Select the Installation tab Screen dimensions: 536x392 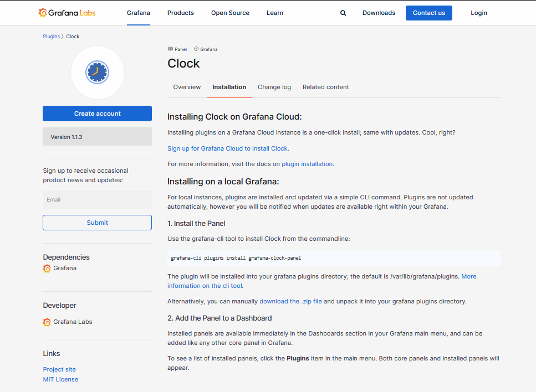click(229, 87)
